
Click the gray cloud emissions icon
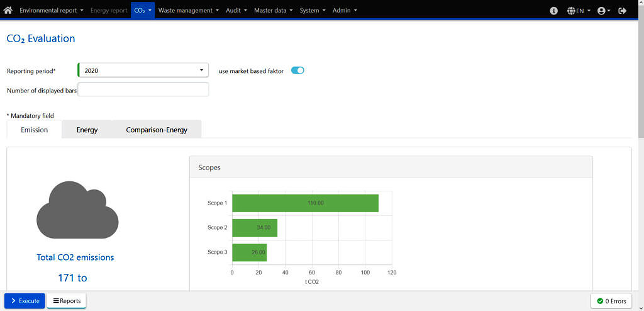(77, 210)
